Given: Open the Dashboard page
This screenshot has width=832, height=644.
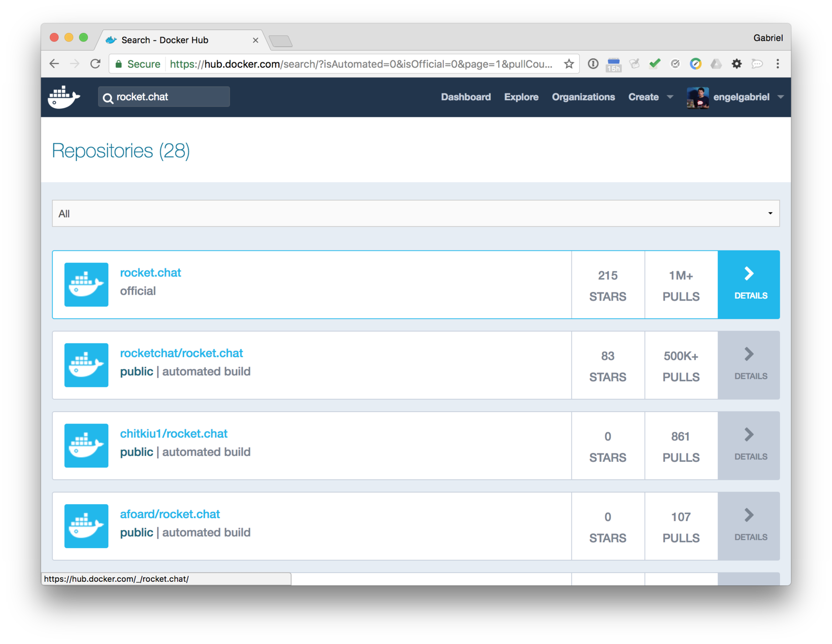Looking at the screenshot, I should [465, 97].
